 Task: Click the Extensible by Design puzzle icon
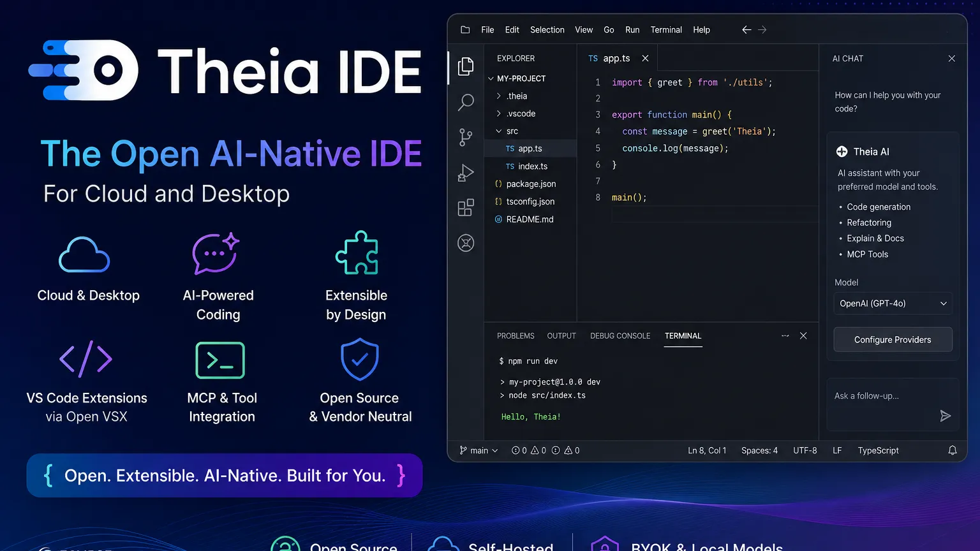tap(357, 253)
